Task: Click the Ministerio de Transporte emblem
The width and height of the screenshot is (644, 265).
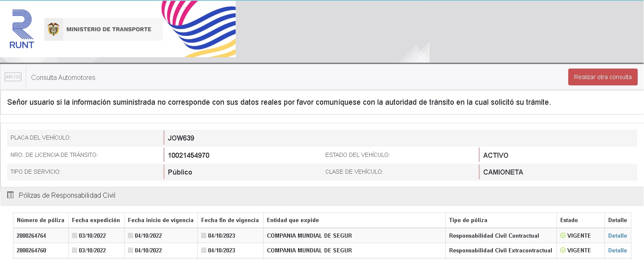Action: (x=53, y=29)
